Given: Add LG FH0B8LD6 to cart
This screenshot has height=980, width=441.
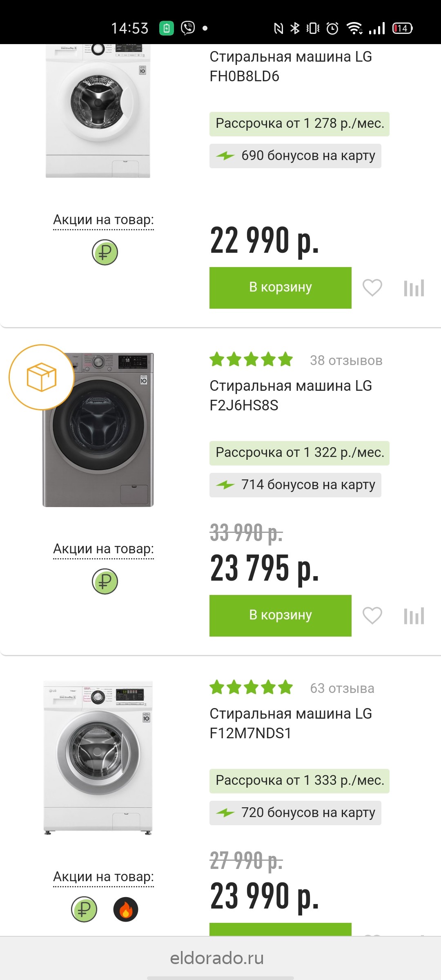Looking at the screenshot, I should (280, 287).
